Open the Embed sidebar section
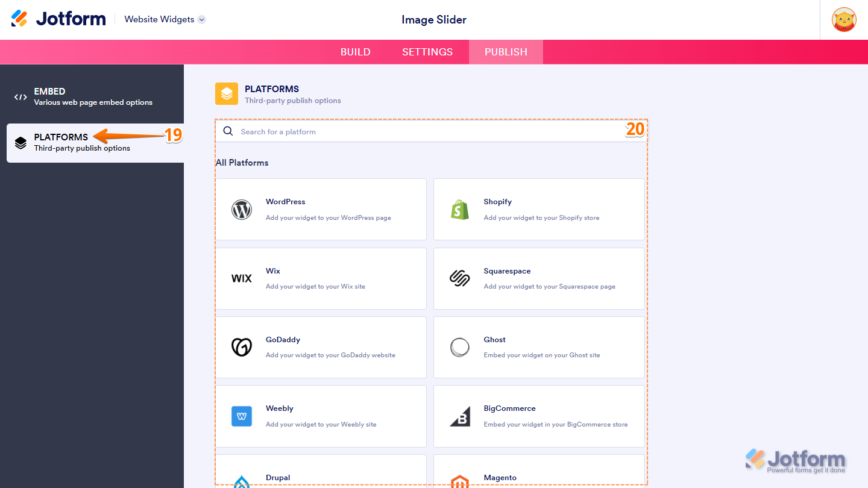 (x=92, y=97)
